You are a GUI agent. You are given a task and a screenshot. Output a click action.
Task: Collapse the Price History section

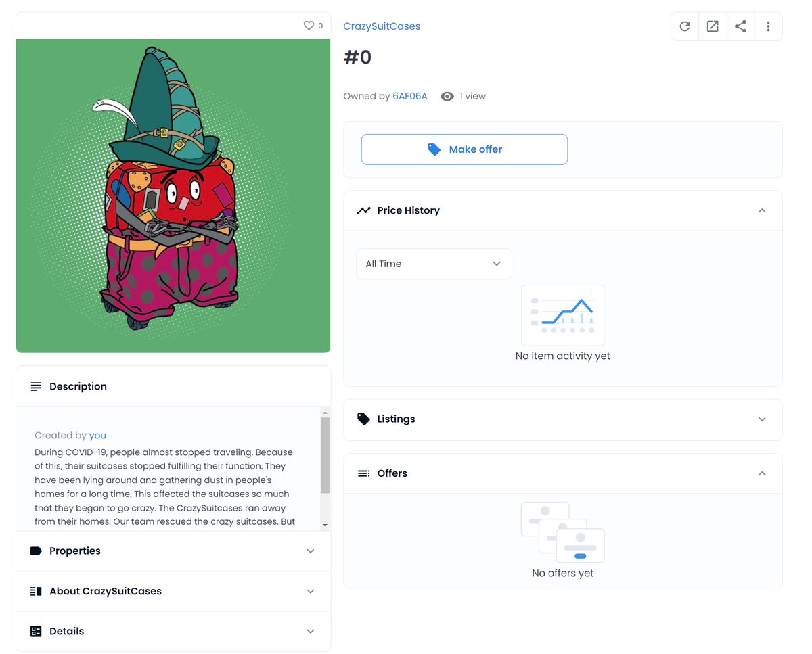[x=762, y=210]
